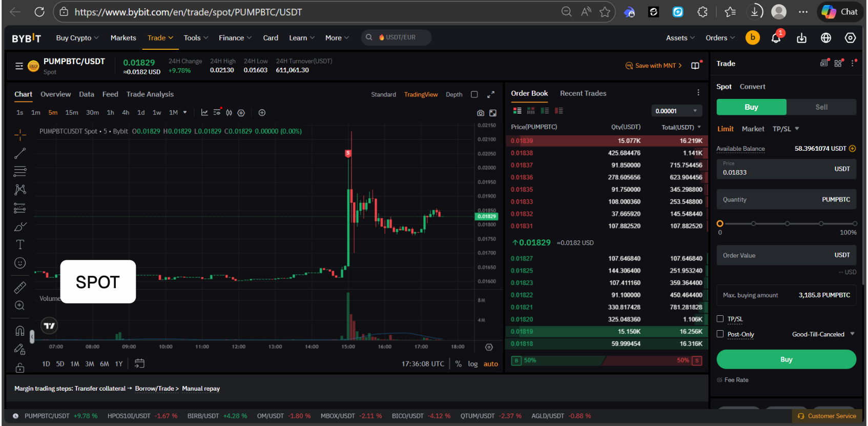The width and height of the screenshot is (868, 426).
Task: Set quantity slider to 100% marker
Action: (x=855, y=224)
